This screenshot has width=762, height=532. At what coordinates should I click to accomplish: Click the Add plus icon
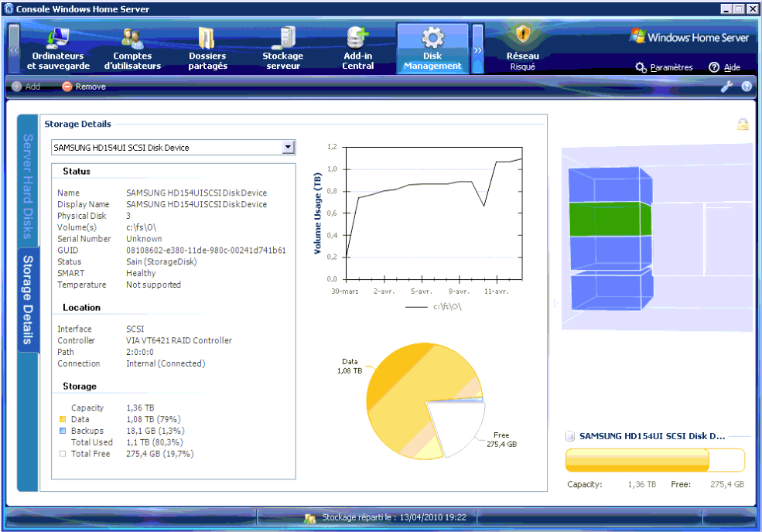[x=16, y=87]
